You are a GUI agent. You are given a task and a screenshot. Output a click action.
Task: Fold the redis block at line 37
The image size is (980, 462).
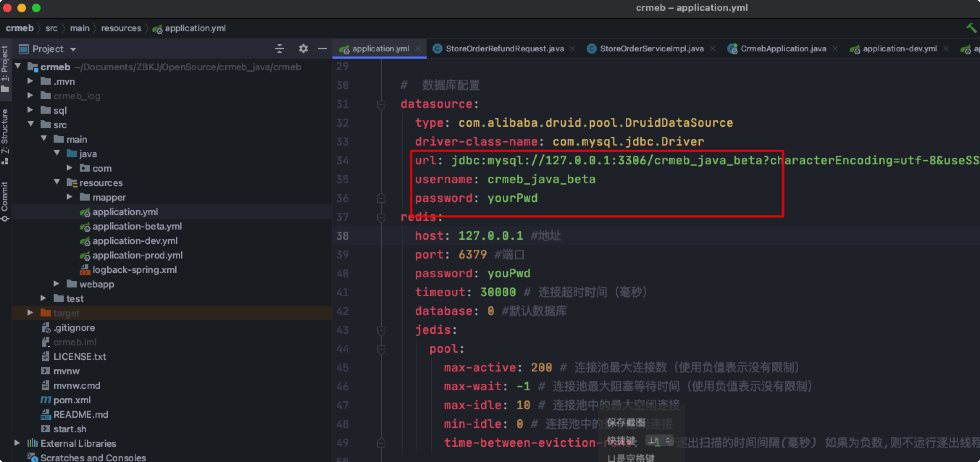click(381, 217)
